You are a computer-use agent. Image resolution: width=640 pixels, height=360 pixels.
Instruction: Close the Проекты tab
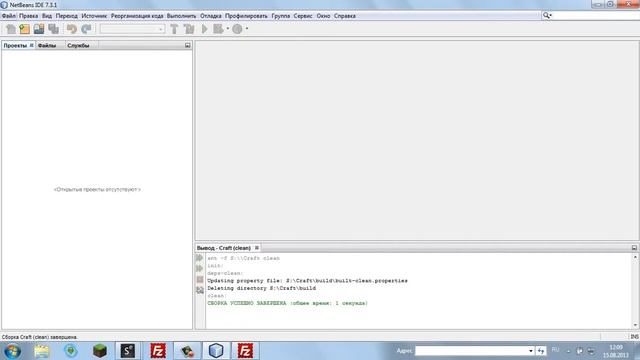click(31, 45)
